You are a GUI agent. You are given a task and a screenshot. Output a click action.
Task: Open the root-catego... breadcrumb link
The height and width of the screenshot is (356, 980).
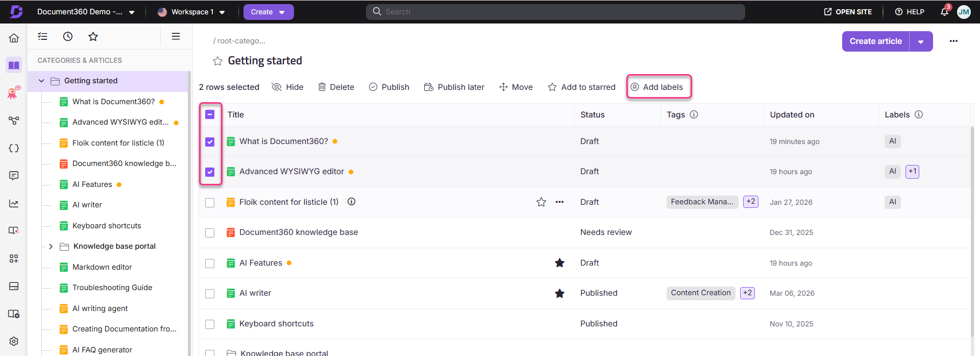pos(241,41)
